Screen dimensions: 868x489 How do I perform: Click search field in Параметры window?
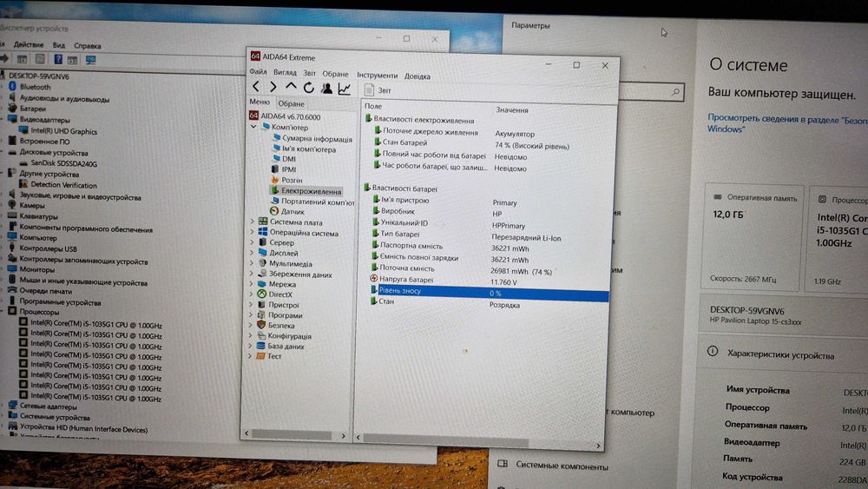point(650,92)
